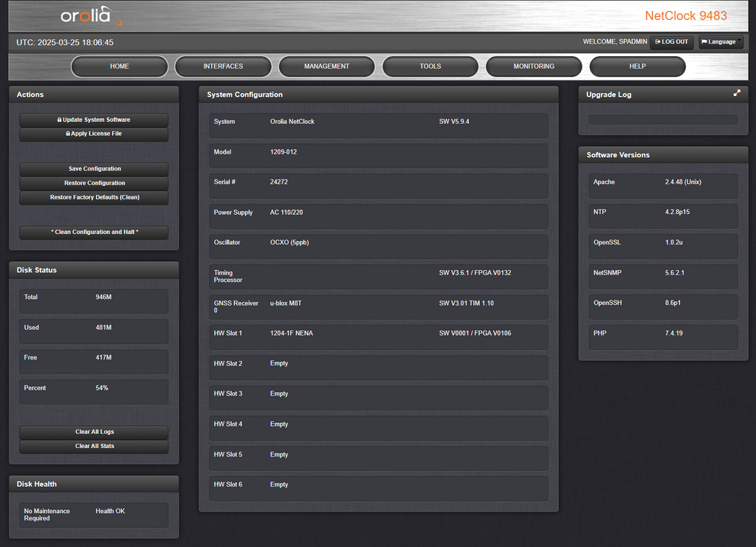This screenshot has height=547, width=756.
Task: Click the Disk Status panel header
Action: (x=94, y=270)
